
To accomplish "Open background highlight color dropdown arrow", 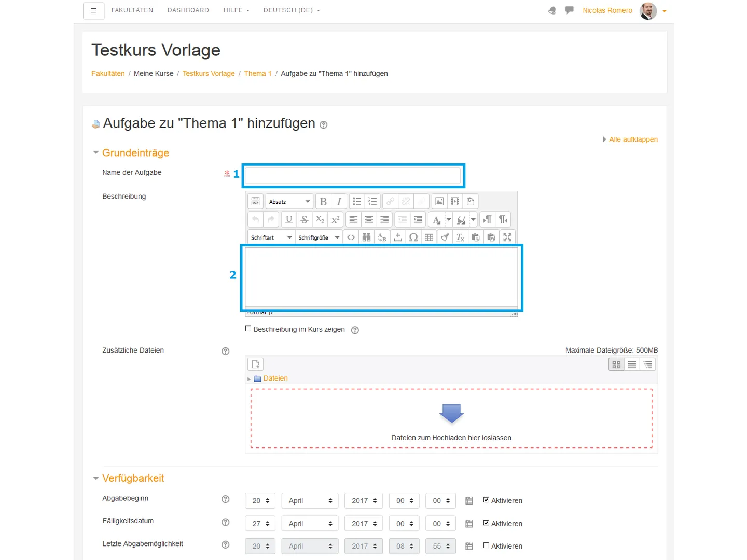I will 473,219.
